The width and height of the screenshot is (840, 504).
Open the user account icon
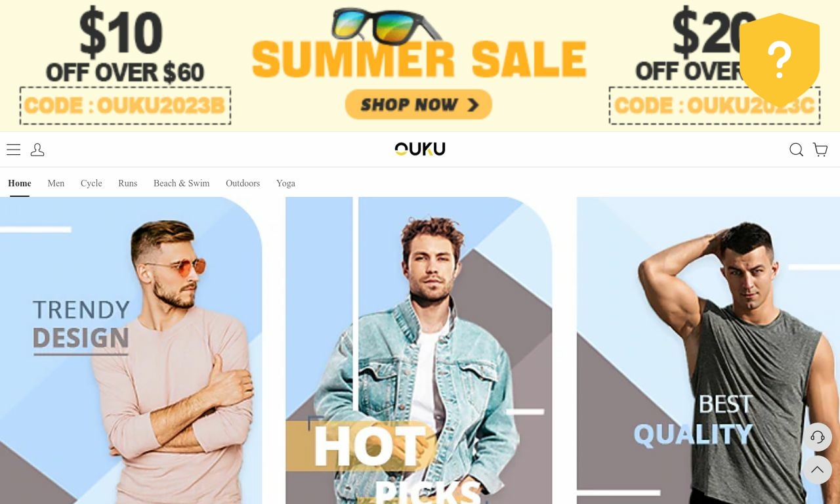[37, 150]
